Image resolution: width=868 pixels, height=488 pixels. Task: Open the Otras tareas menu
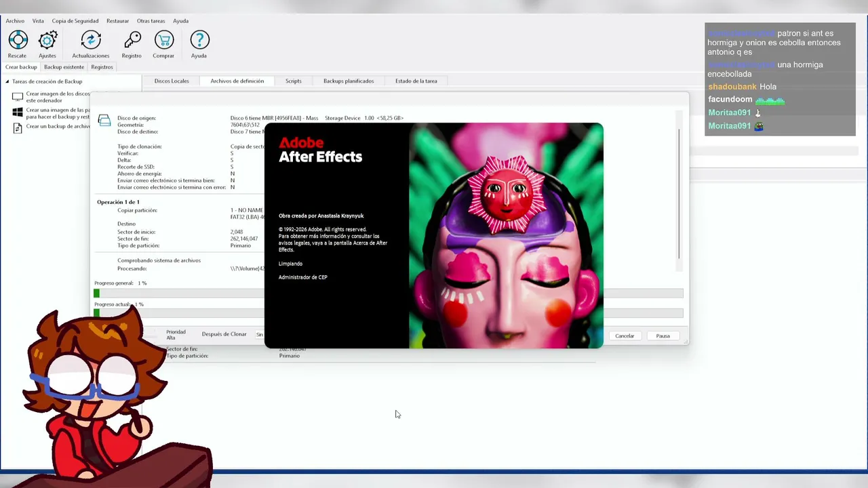(151, 21)
